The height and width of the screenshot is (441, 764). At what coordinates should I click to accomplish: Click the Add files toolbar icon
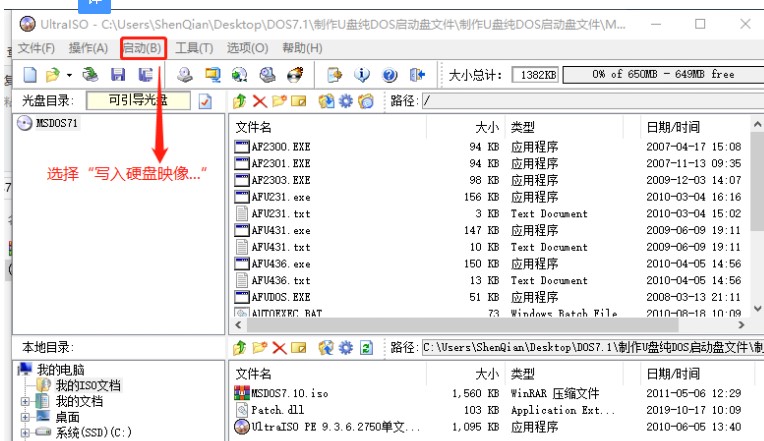point(335,75)
